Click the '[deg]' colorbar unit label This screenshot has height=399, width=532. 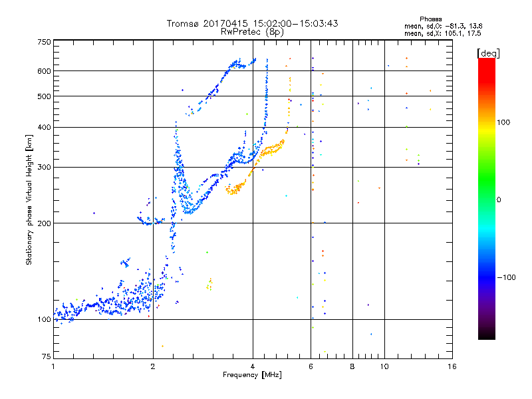click(x=488, y=53)
